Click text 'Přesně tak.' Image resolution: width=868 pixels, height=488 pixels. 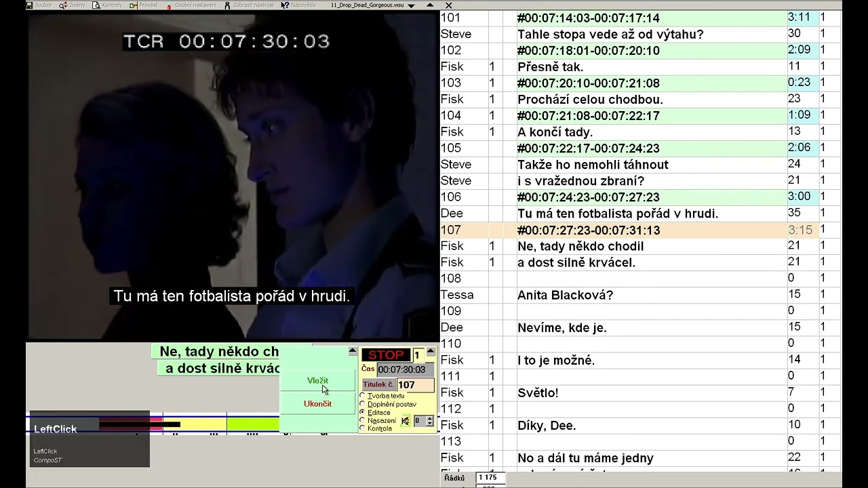(550, 67)
